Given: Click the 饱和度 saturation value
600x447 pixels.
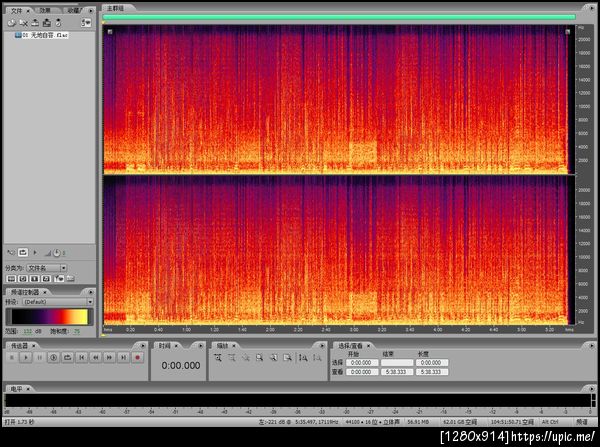Looking at the screenshot, I should [77, 331].
